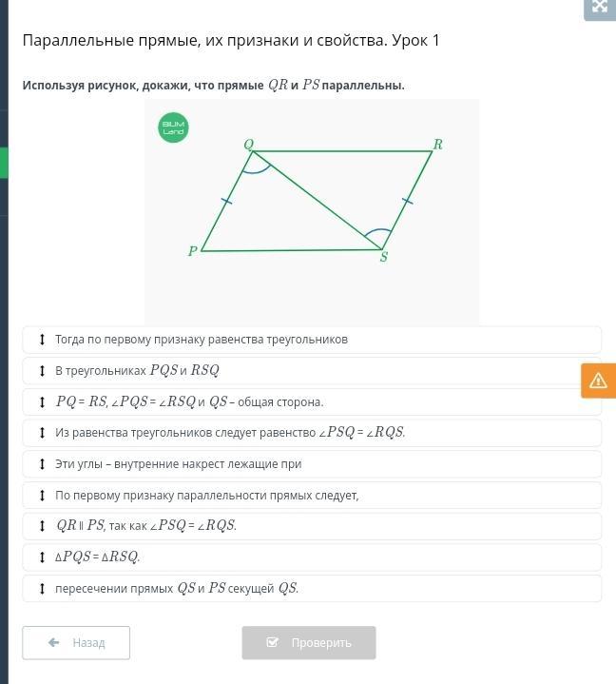
Task: Click drag arrow icon beside 'В треугольниках PQS и RSQ'
Action: (x=42, y=371)
